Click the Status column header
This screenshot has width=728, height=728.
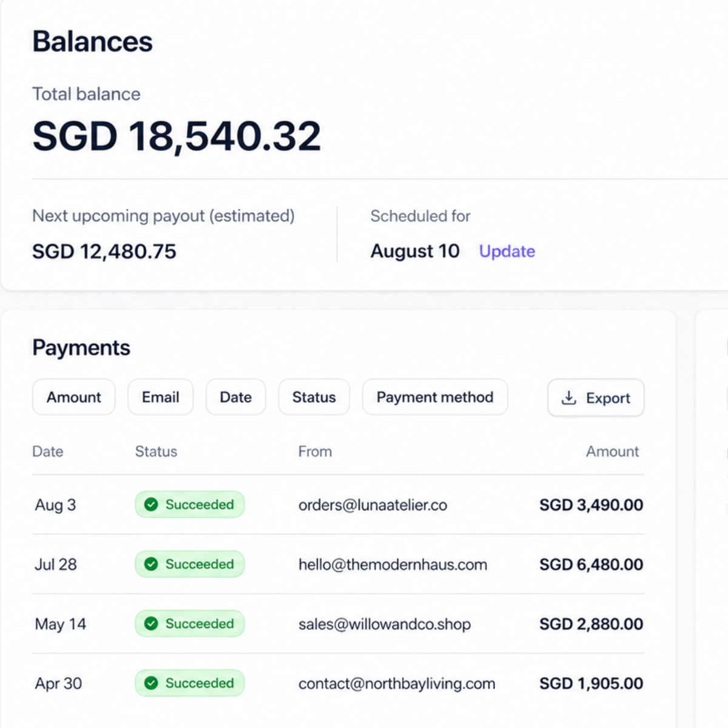(156, 451)
